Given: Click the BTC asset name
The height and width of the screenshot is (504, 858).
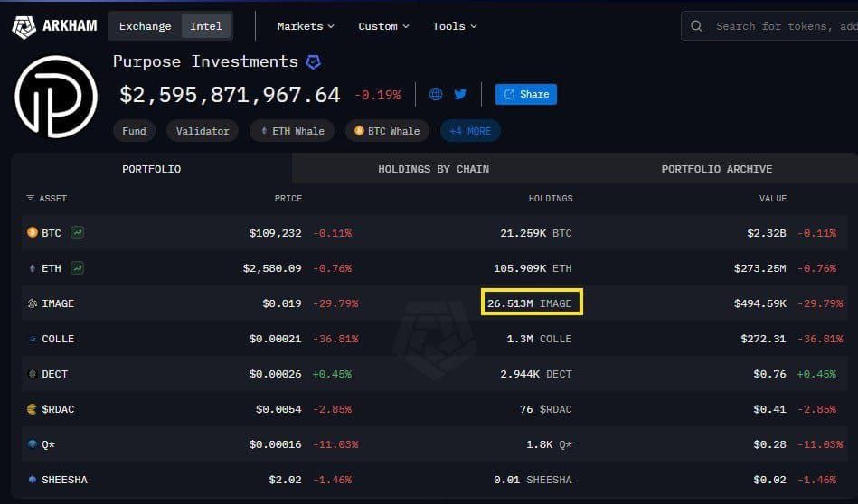Looking at the screenshot, I should click(52, 233).
